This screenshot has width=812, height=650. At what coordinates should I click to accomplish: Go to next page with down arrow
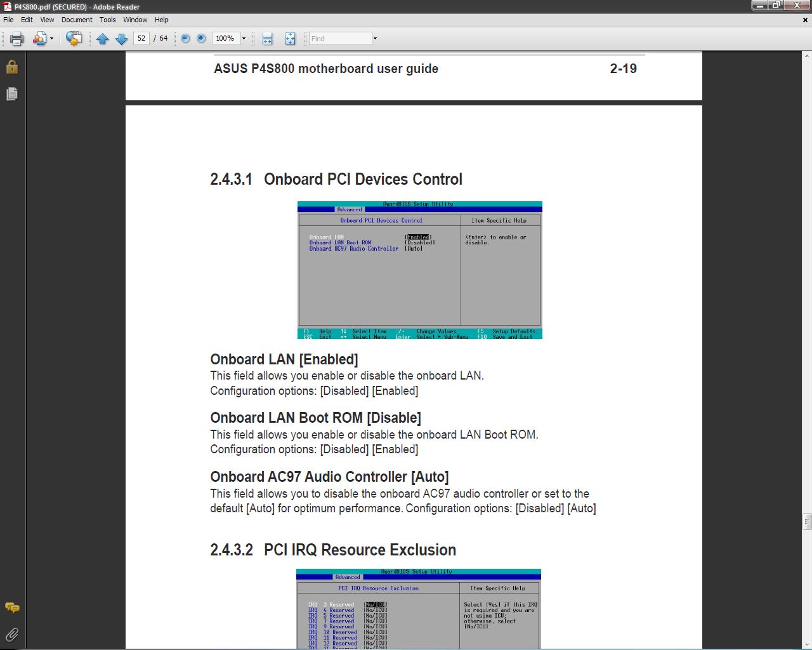click(x=121, y=39)
